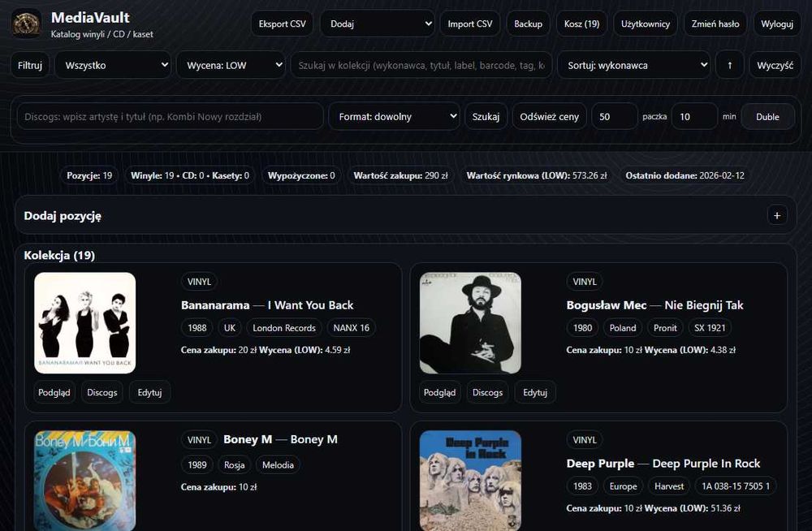Click VINYL tag on Boney M card

tap(200, 440)
